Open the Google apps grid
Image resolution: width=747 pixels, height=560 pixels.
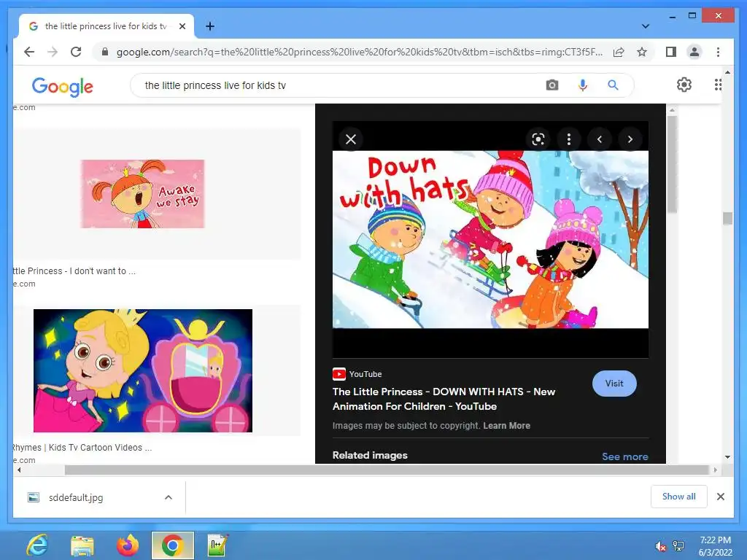718,85
